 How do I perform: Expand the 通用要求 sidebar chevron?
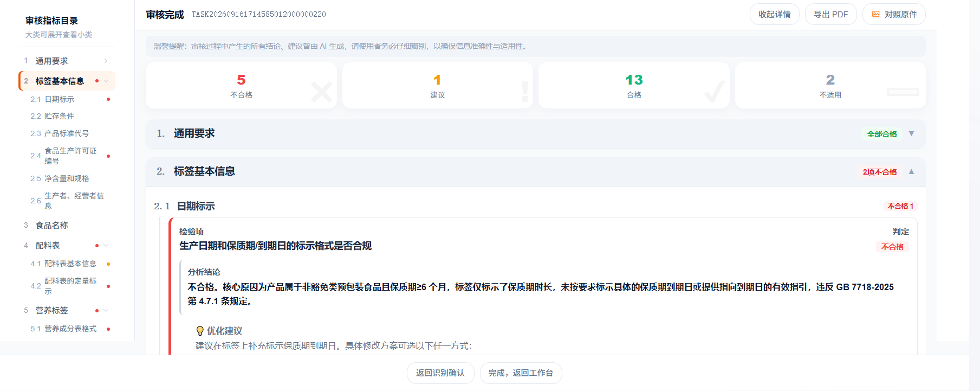(x=106, y=61)
